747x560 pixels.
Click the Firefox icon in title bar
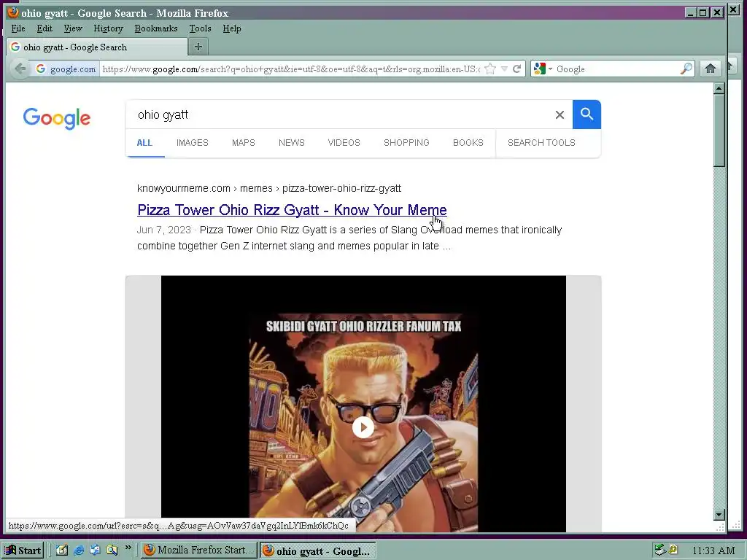click(x=13, y=12)
